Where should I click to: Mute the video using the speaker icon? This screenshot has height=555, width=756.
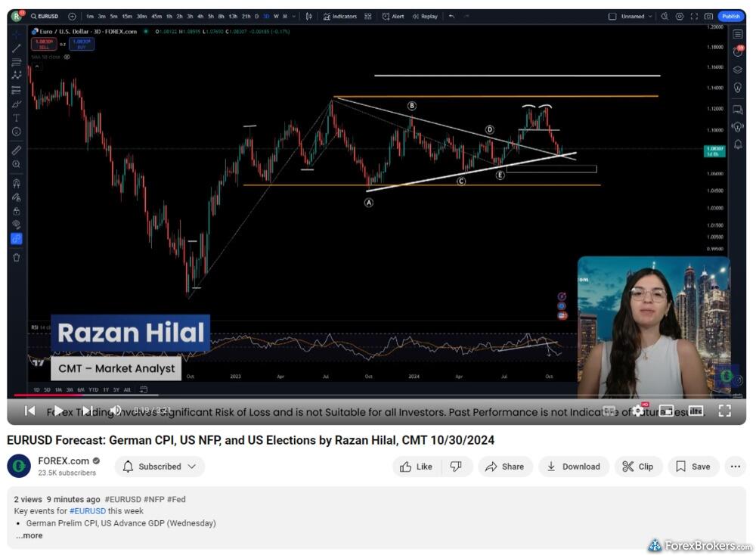(x=115, y=411)
